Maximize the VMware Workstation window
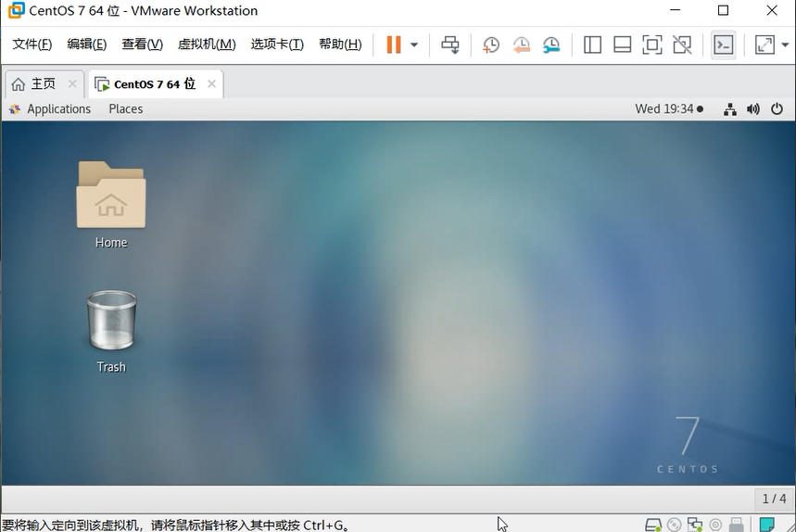Screen dimensions: 796x532 click(723, 10)
